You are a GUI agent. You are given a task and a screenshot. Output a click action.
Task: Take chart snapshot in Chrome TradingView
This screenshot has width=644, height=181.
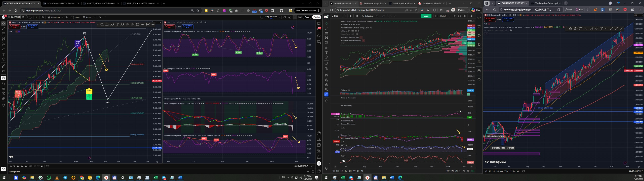coord(300,17)
